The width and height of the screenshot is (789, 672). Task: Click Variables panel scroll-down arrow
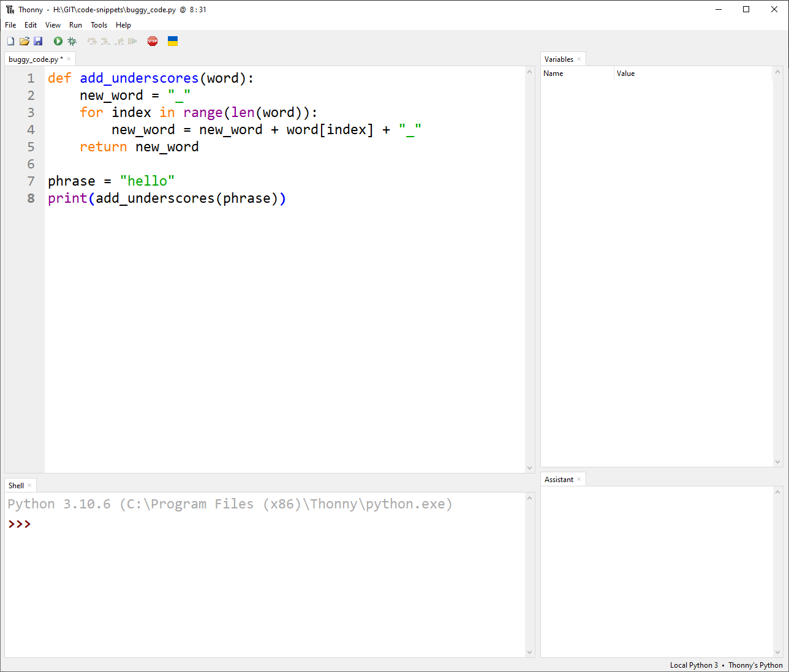[778, 462]
